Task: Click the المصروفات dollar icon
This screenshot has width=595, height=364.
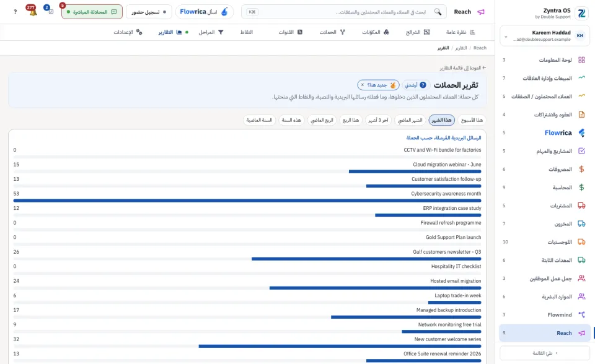Action: click(x=581, y=169)
